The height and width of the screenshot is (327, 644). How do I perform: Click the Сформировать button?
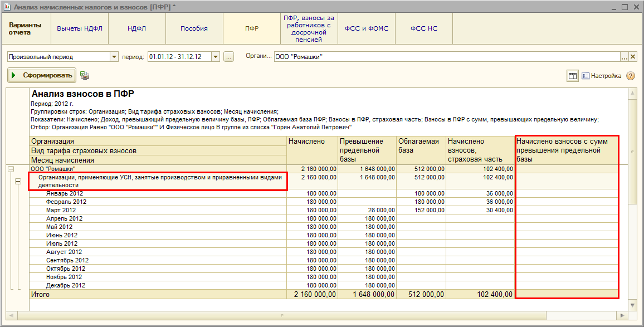point(41,76)
